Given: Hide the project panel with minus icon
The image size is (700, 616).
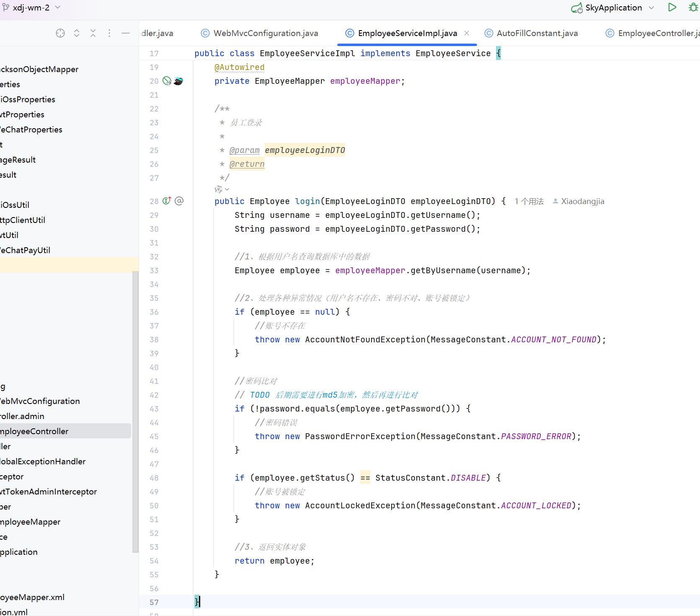Looking at the screenshot, I should [x=126, y=33].
